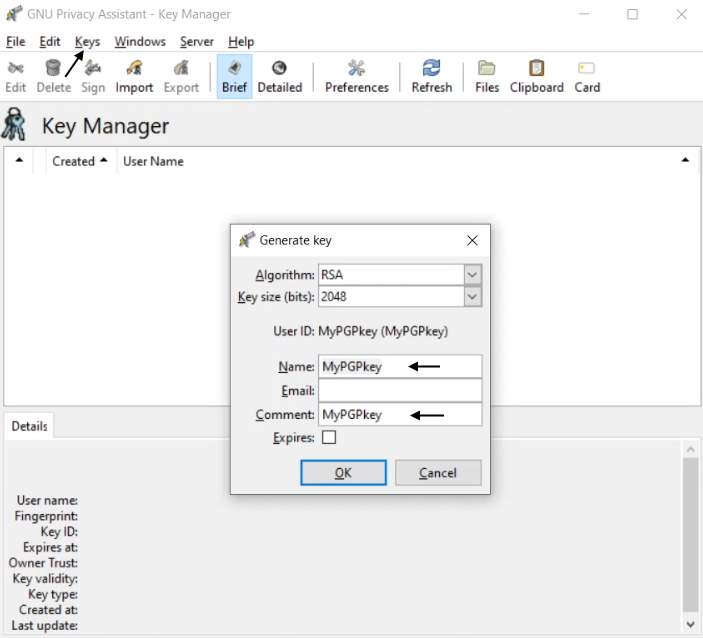Click the Details panel scrollbar down arrow

click(x=690, y=624)
